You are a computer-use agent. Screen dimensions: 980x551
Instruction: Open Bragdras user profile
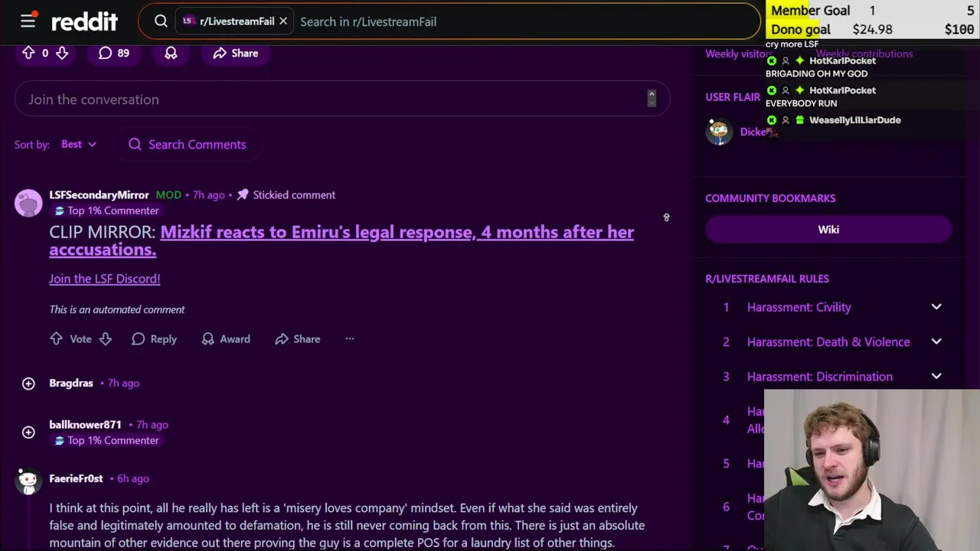click(x=71, y=383)
